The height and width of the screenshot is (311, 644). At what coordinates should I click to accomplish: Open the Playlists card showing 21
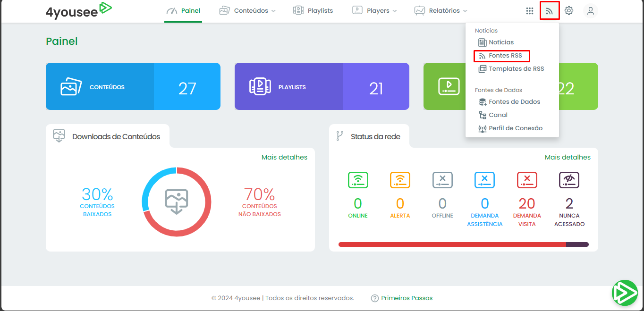[322, 86]
